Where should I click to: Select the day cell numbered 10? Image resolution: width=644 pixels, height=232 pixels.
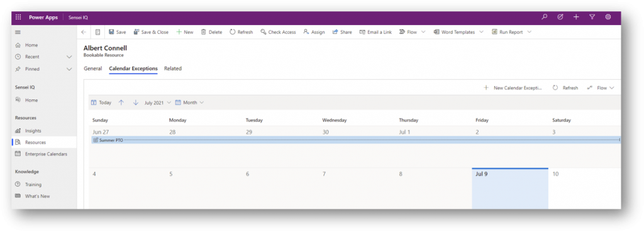[x=584, y=189]
